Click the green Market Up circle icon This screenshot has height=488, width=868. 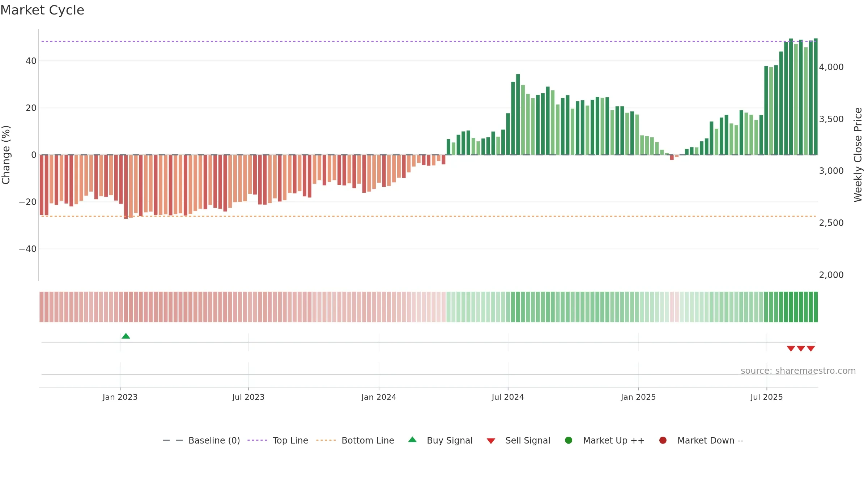click(x=569, y=440)
